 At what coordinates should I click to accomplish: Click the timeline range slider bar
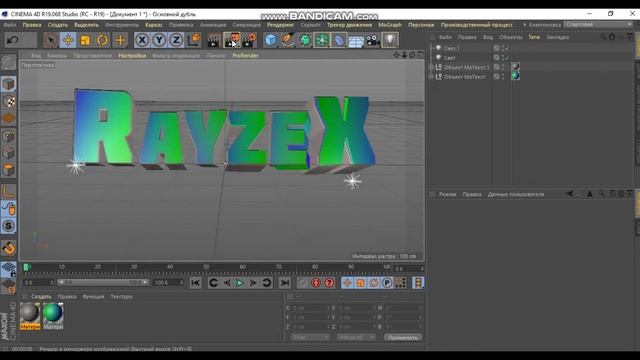103,282
